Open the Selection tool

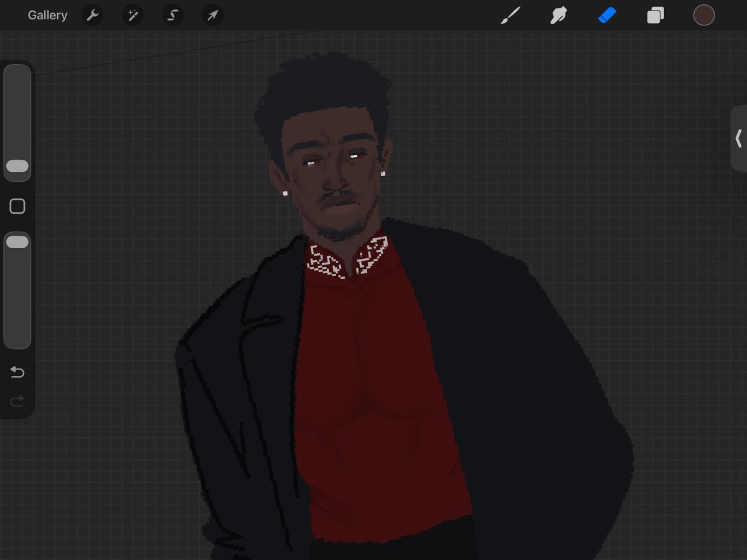172,16
